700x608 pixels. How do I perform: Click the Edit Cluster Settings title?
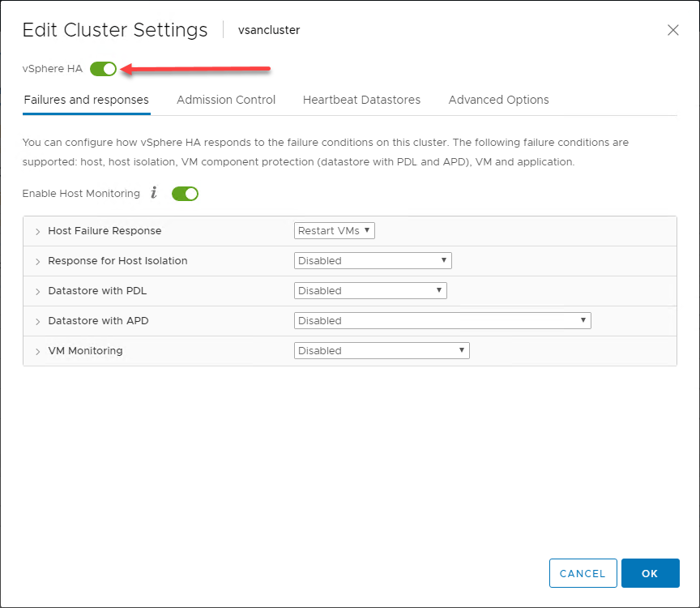click(115, 30)
